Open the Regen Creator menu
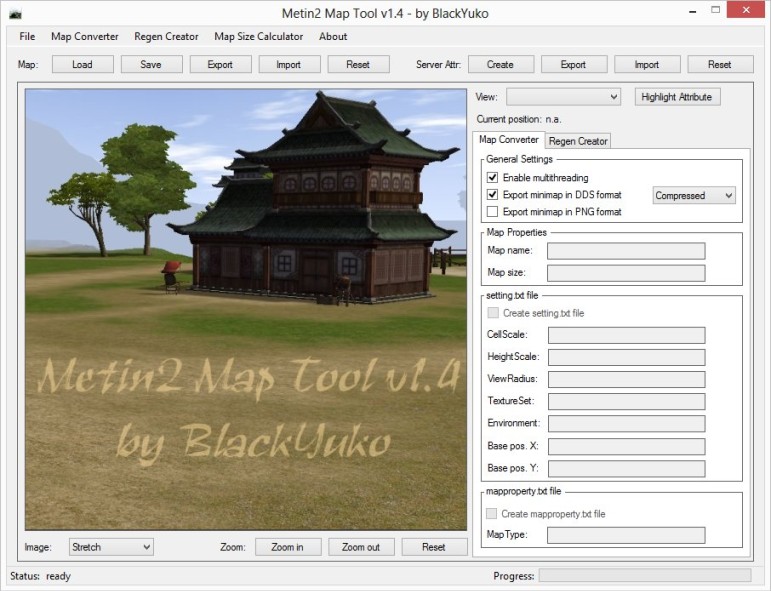The width and height of the screenshot is (771, 591). pos(166,36)
